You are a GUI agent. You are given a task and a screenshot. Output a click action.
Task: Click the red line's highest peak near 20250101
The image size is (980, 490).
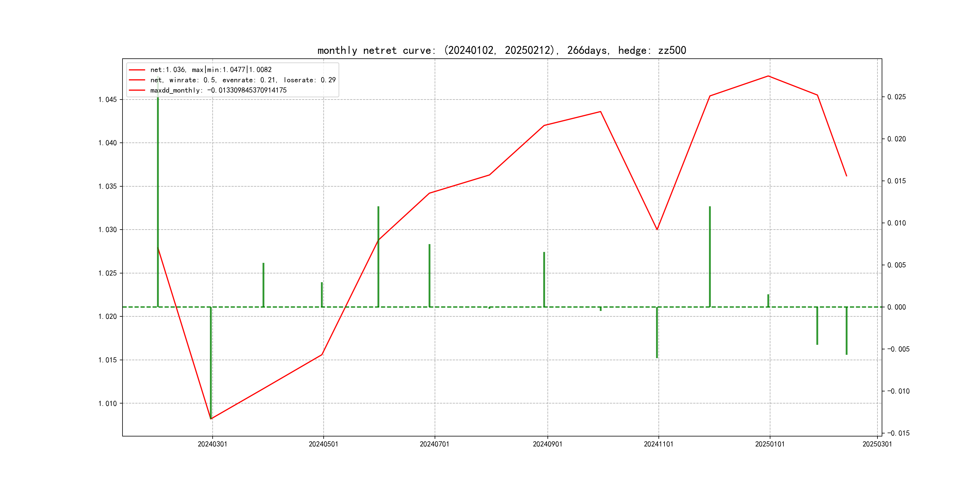[768, 76]
